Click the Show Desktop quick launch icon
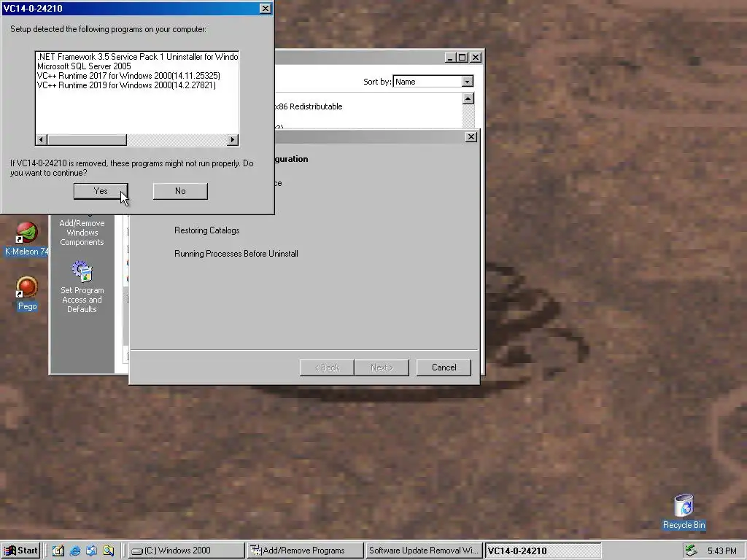 [x=58, y=551]
